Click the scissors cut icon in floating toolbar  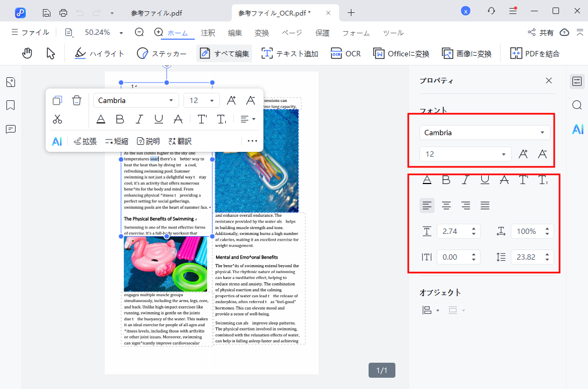point(57,119)
